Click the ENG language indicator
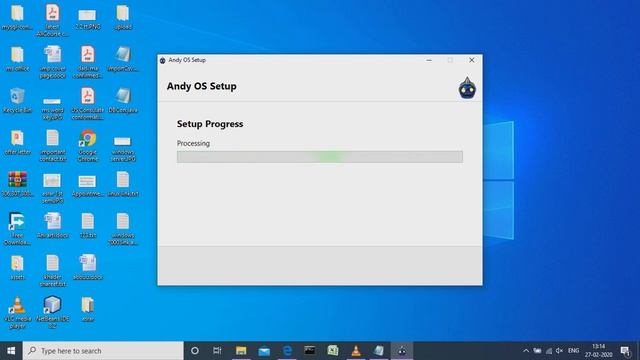 (573, 351)
